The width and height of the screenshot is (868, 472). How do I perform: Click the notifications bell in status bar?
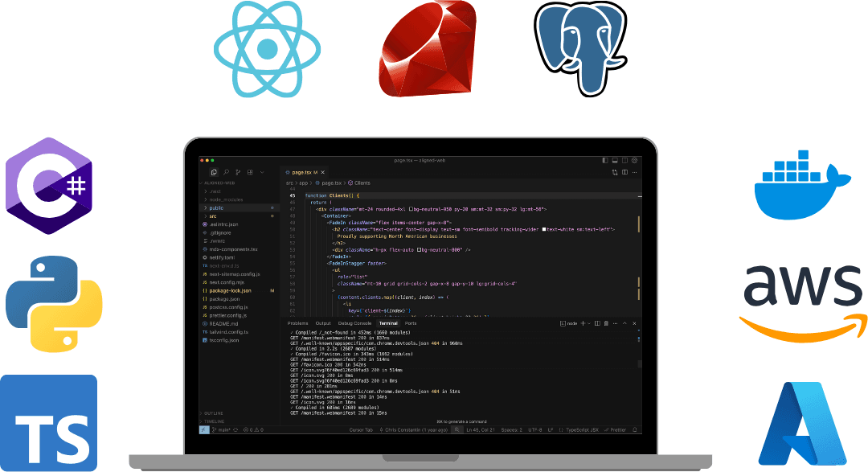point(635,430)
